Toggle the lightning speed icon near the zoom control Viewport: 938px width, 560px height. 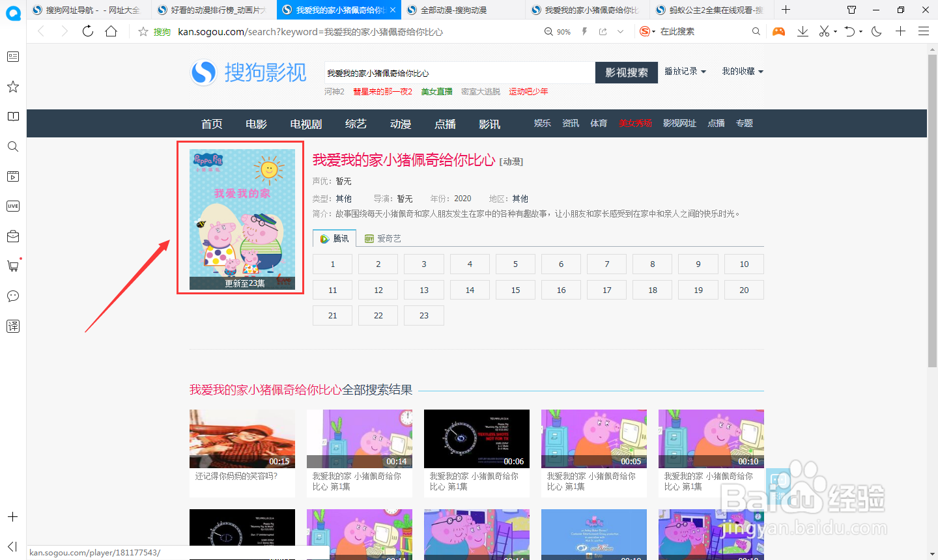click(x=584, y=31)
